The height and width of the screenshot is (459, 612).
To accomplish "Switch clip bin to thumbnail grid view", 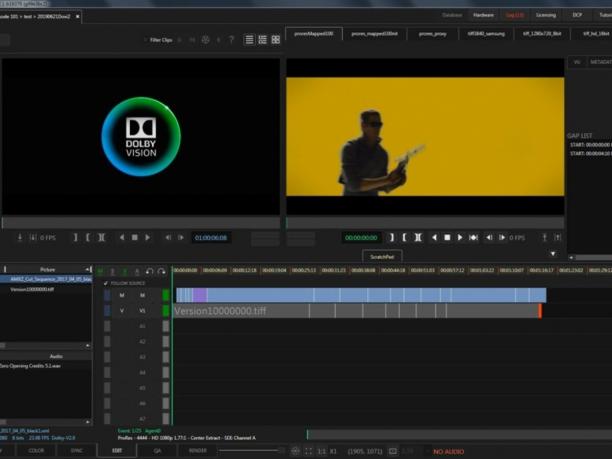I will (276, 40).
